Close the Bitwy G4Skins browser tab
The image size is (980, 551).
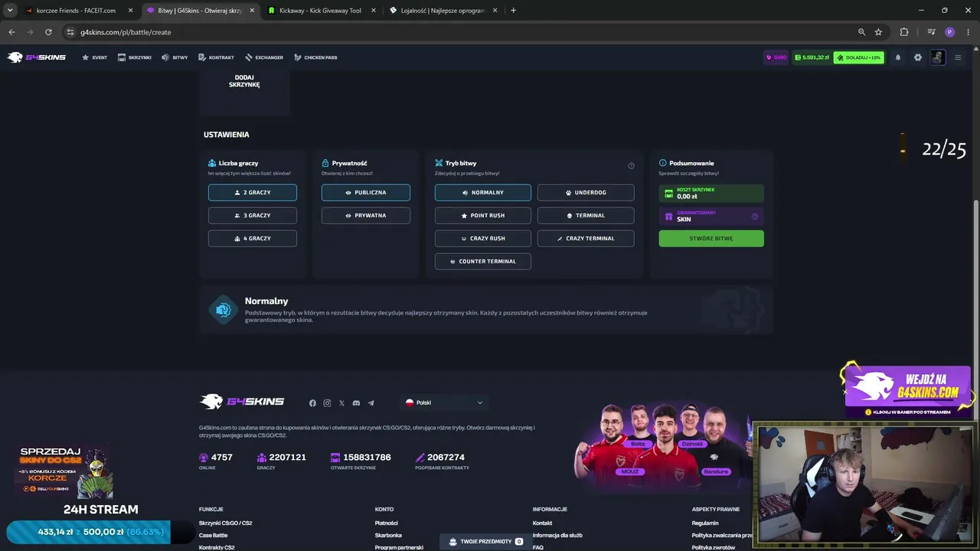[x=252, y=11]
